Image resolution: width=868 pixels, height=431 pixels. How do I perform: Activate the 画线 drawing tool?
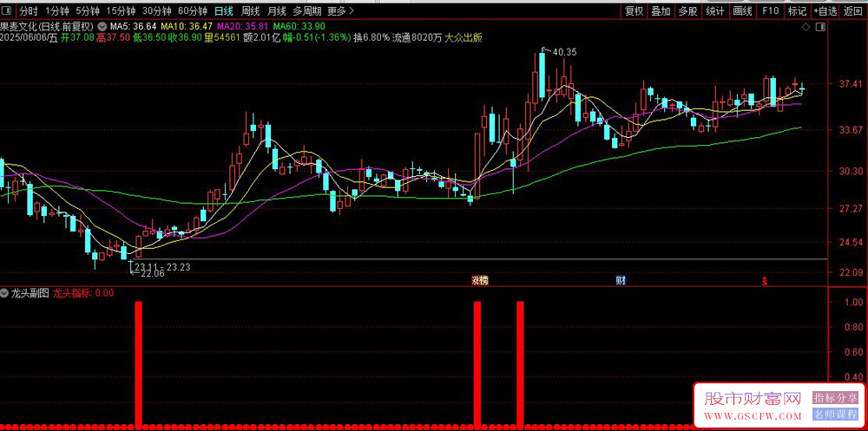pyautogui.click(x=742, y=10)
